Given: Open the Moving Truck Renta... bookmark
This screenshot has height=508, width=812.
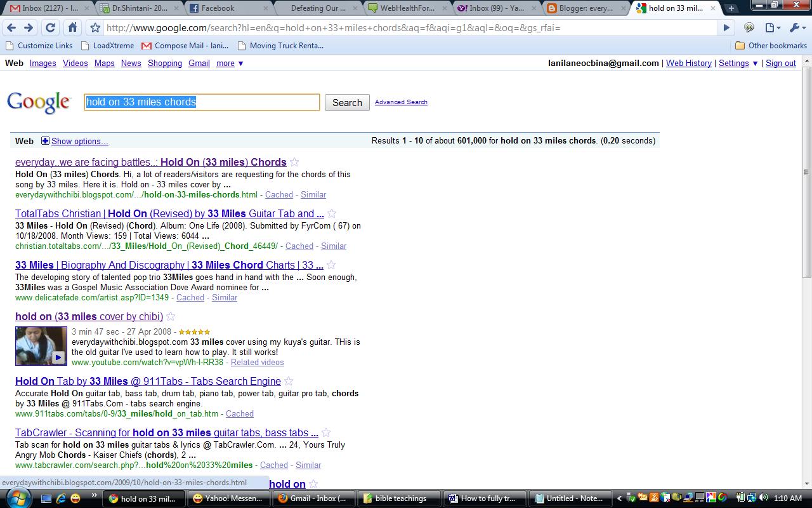Looking at the screenshot, I should click(x=280, y=46).
